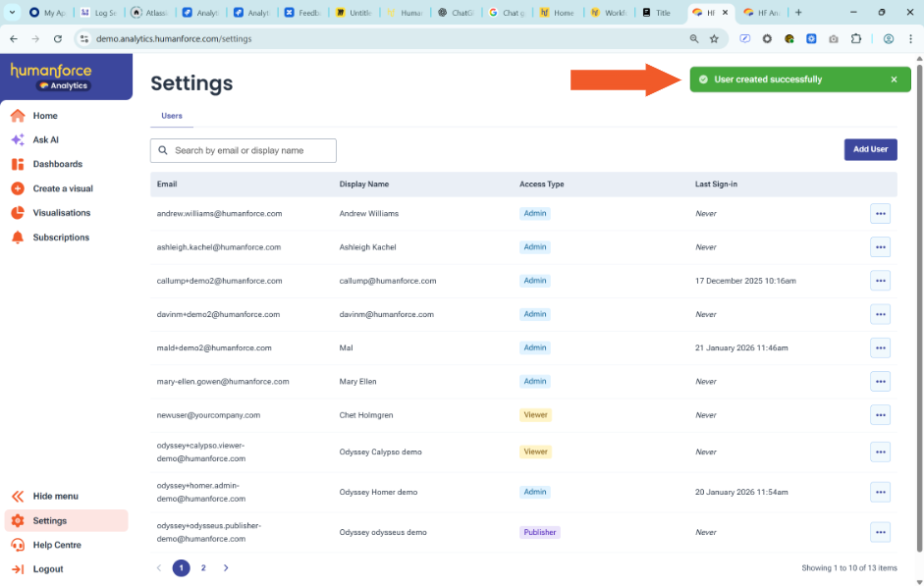Select the Users tab

tap(171, 116)
